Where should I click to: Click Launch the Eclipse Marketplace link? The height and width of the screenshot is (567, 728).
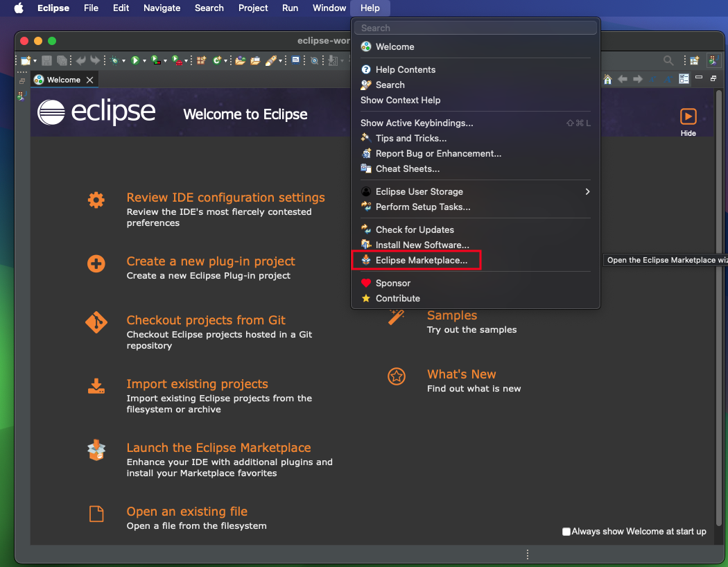pos(218,448)
